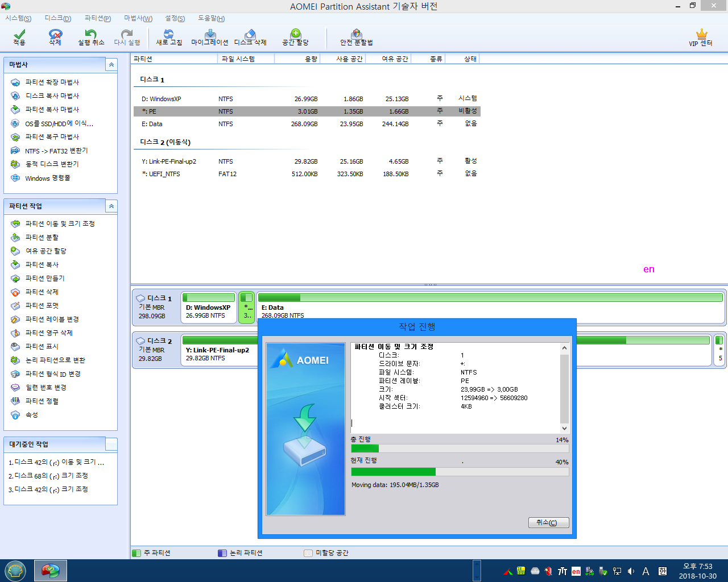Select 파티션 레이블 변경 operation
Image resolution: width=728 pixels, height=582 pixels.
pos(52,319)
